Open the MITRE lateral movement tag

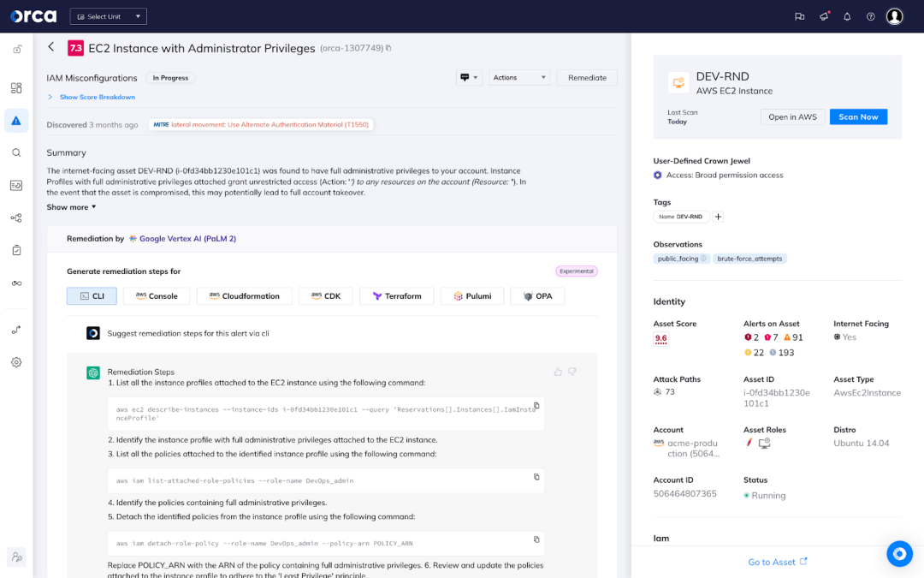[x=261, y=124]
